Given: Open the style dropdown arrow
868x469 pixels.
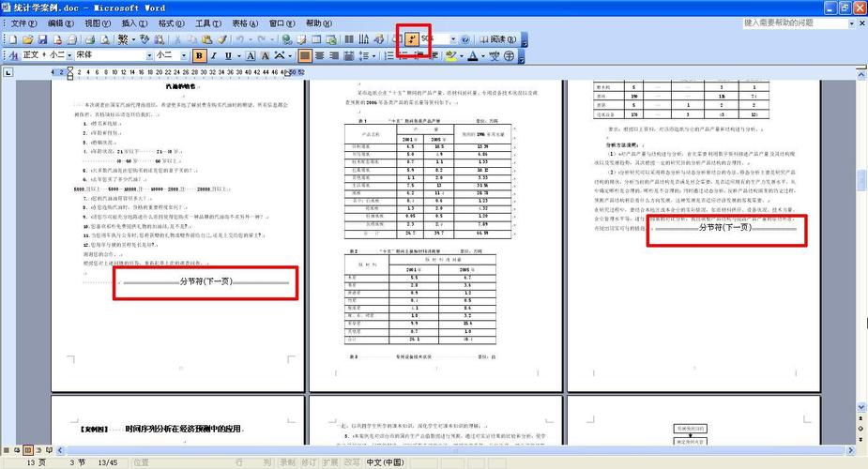Looking at the screenshot, I should (x=69, y=55).
